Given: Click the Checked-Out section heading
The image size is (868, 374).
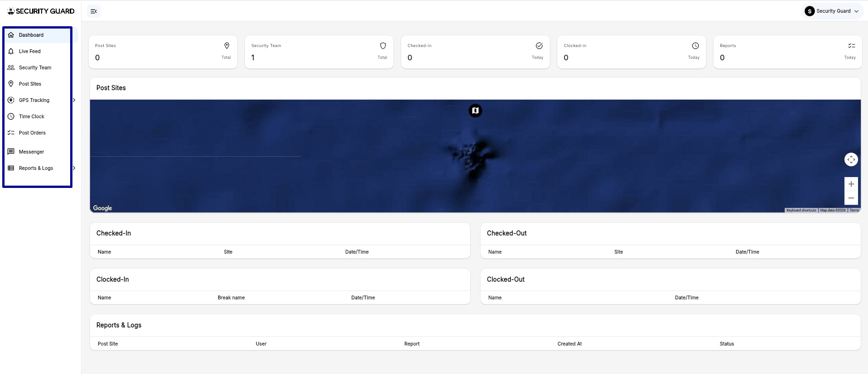Looking at the screenshot, I should [507, 233].
